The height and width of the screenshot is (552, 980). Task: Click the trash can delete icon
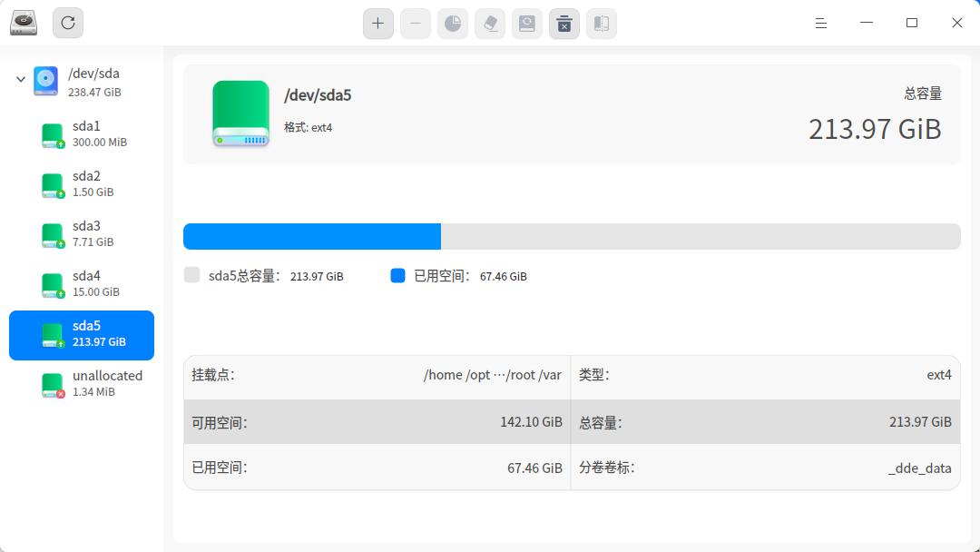pos(564,24)
